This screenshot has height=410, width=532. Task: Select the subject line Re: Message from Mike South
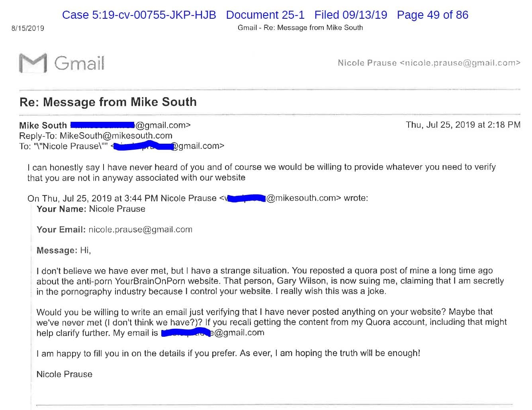pos(108,102)
